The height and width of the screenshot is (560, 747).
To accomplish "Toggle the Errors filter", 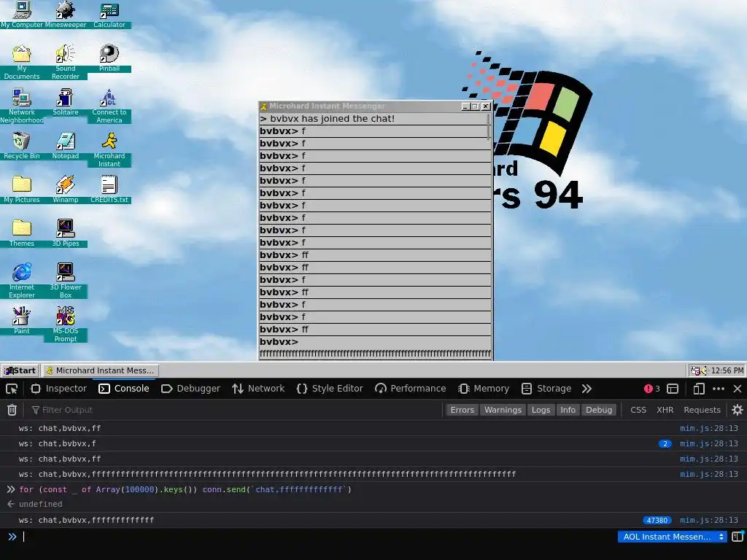I will coord(462,410).
